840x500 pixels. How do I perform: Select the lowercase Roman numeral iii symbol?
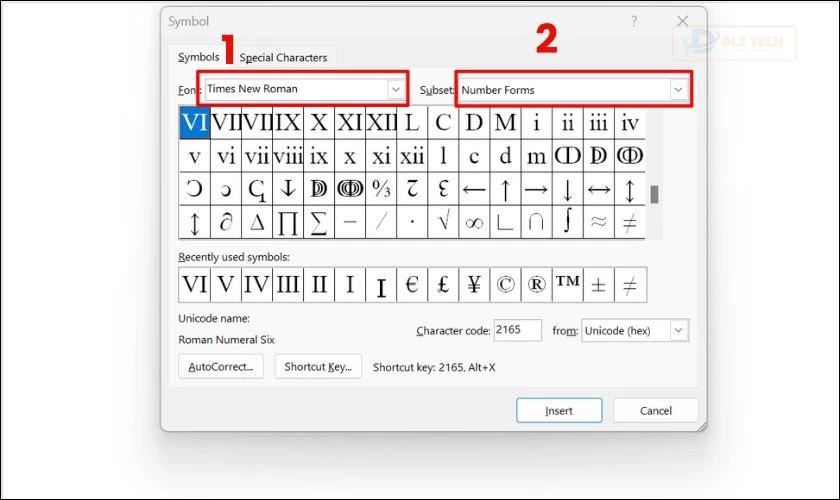tap(598, 123)
